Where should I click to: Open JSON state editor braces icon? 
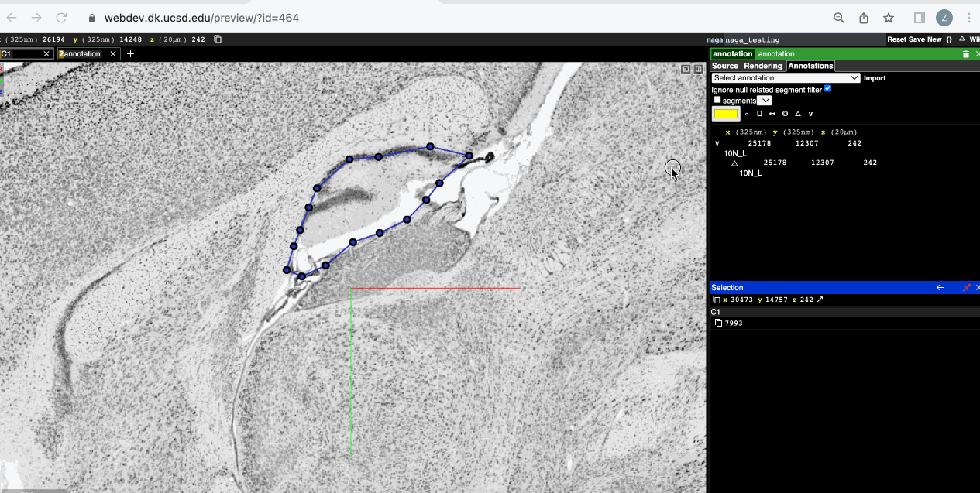(949, 39)
